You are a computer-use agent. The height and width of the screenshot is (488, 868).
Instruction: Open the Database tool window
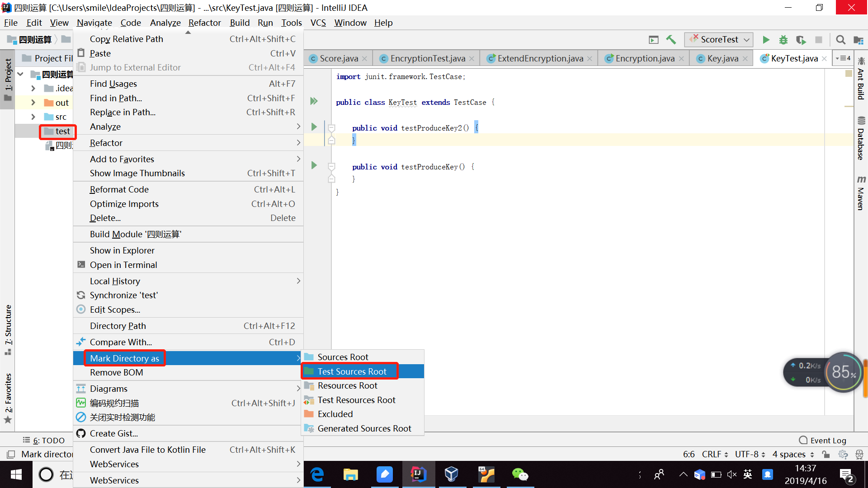pyautogui.click(x=861, y=138)
